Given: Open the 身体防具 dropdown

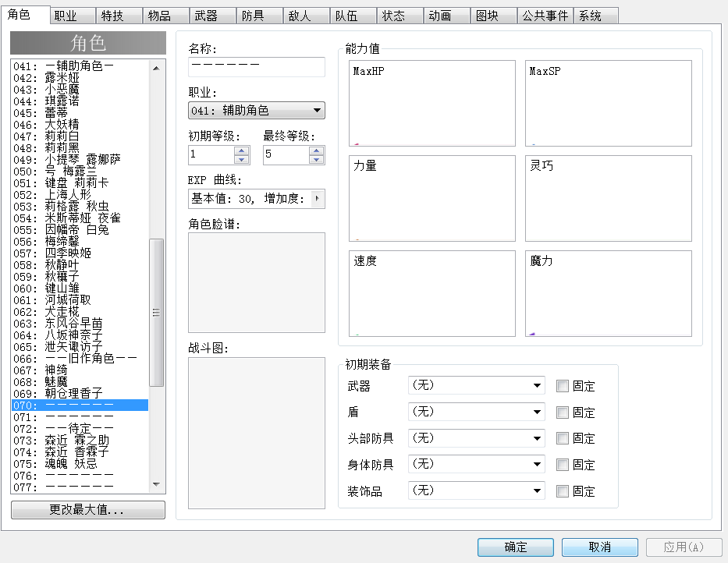Looking at the screenshot, I should point(476,464).
